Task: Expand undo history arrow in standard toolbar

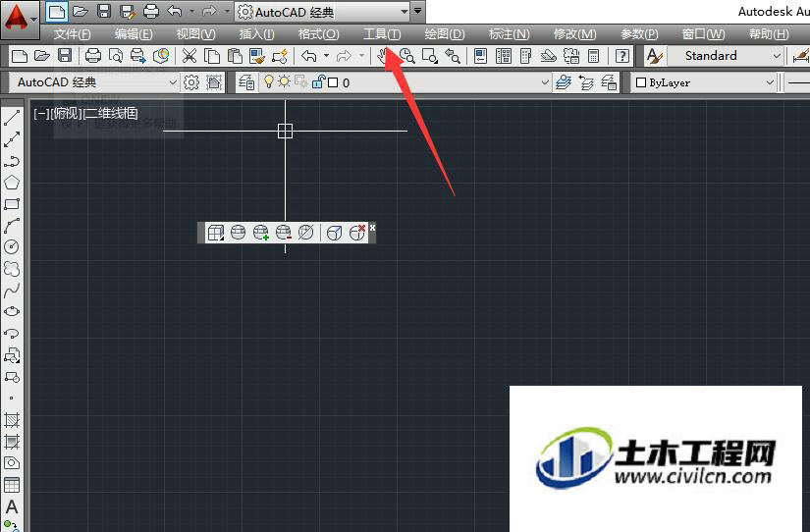Action: click(327, 56)
